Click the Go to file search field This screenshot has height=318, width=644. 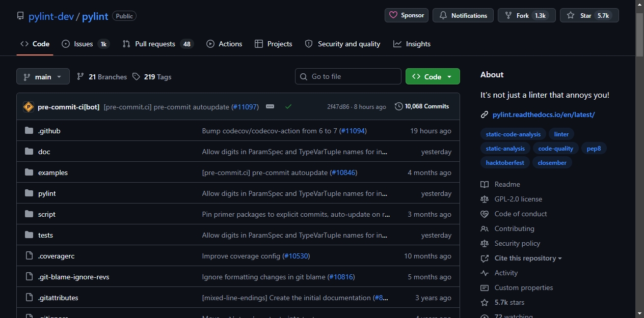(348, 77)
